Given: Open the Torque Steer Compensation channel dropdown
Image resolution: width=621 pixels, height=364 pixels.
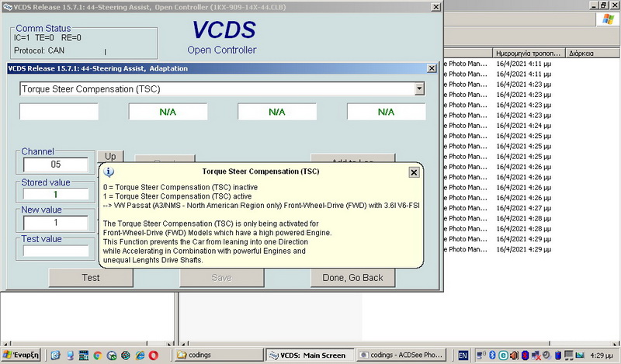Looking at the screenshot, I should coord(419,89).
